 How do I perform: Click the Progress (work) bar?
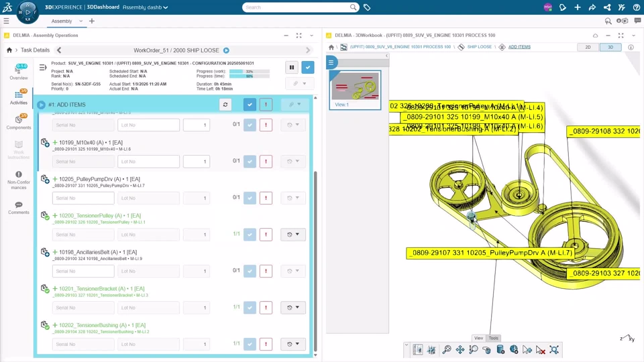(x=250, y=72)
